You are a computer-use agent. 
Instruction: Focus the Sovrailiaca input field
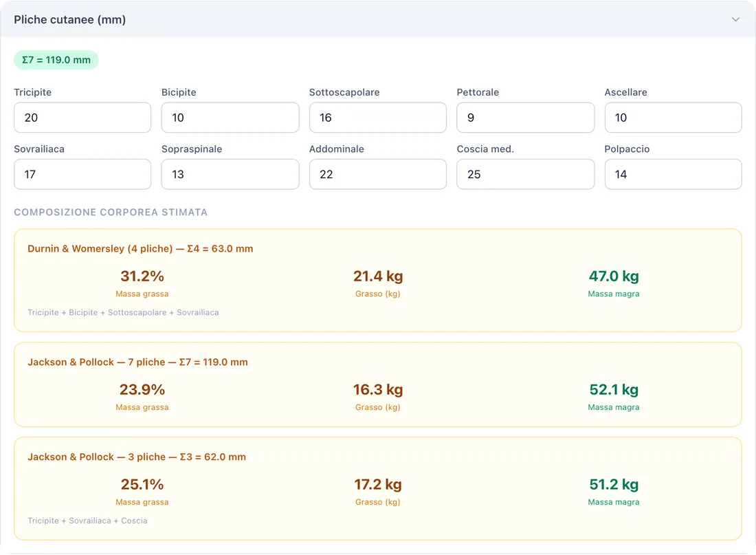[x=82, y=174]
